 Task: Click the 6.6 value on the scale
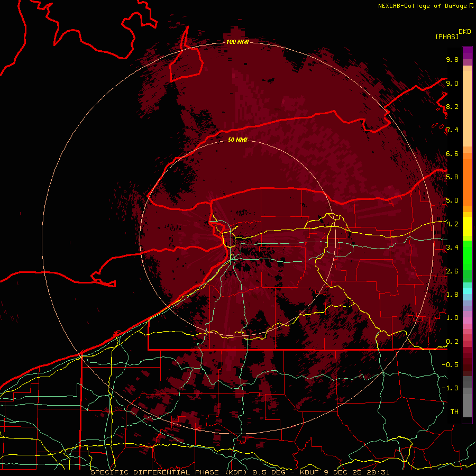[x=452, y=153]
